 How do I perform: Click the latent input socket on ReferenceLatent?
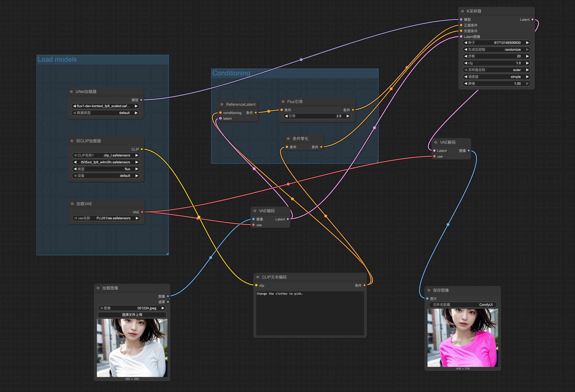pos(220,119)
